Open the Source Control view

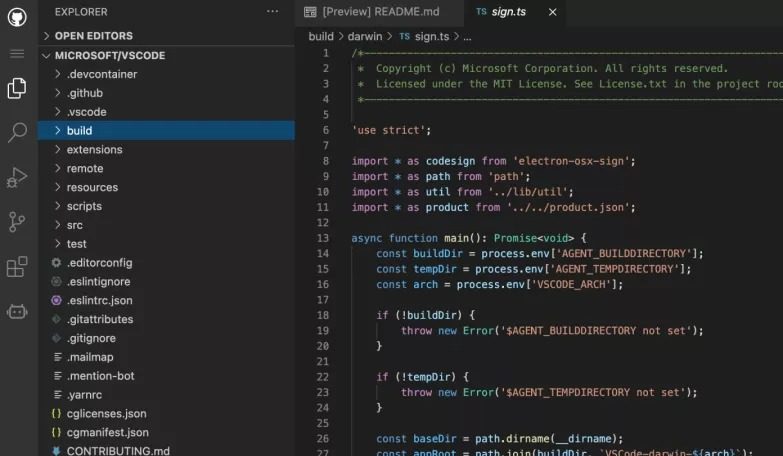17,222
